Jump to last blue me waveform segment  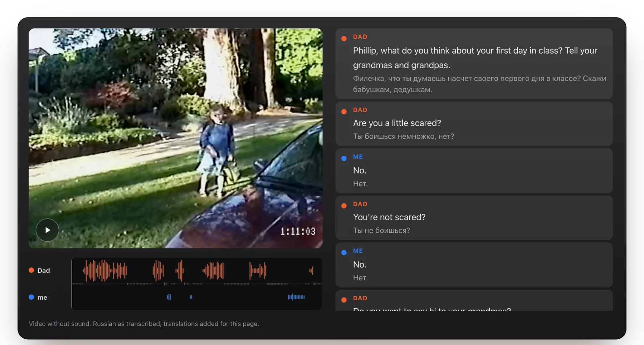(296, 297)
